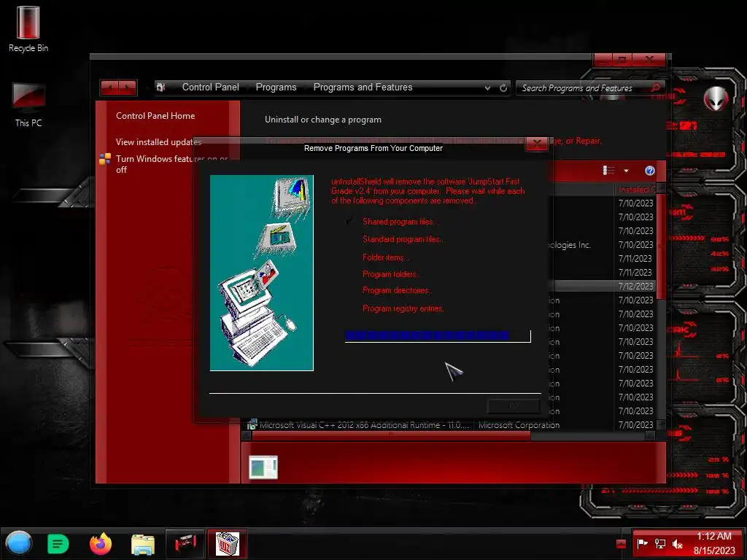Select Microsoft Visual C++ 2012 x86 Additional Runtime
The width and height of the screenshot is (747, 560).
365,425
